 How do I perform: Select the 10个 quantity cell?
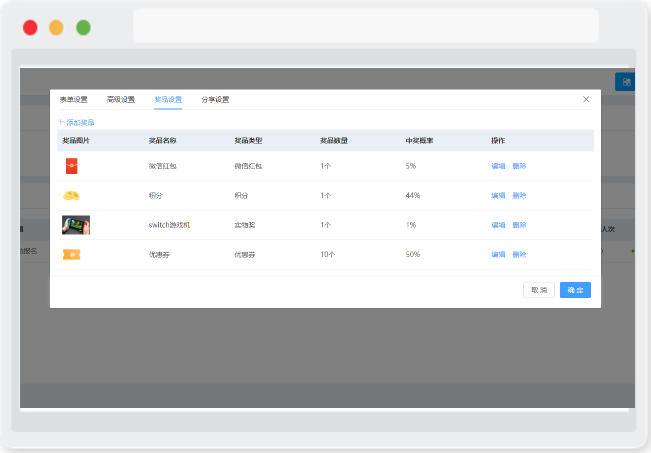coord(328,255)
